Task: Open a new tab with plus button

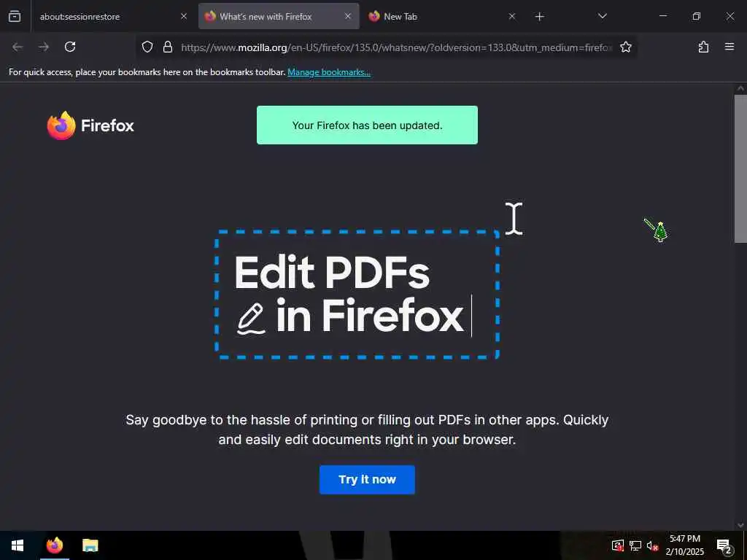Action: click(x=539, y=17)
